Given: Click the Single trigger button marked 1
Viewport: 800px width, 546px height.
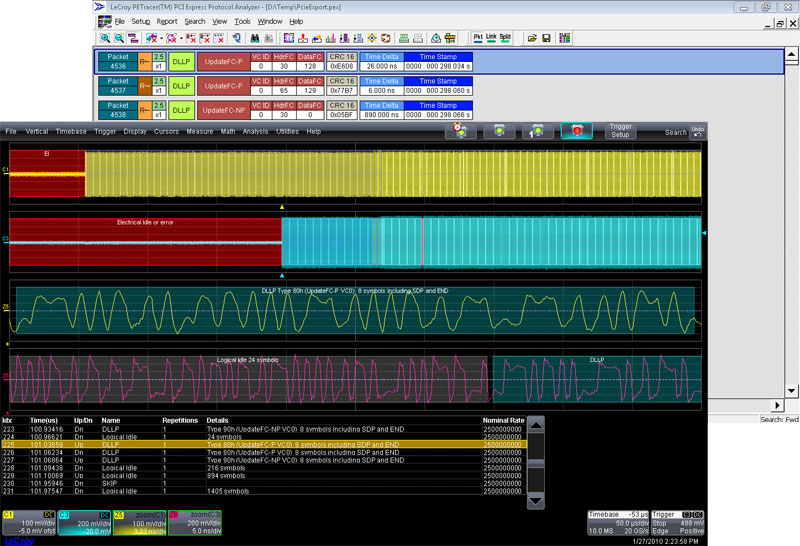Looking at the screenshot, I should pyautogui.click(x=538, y=131).
